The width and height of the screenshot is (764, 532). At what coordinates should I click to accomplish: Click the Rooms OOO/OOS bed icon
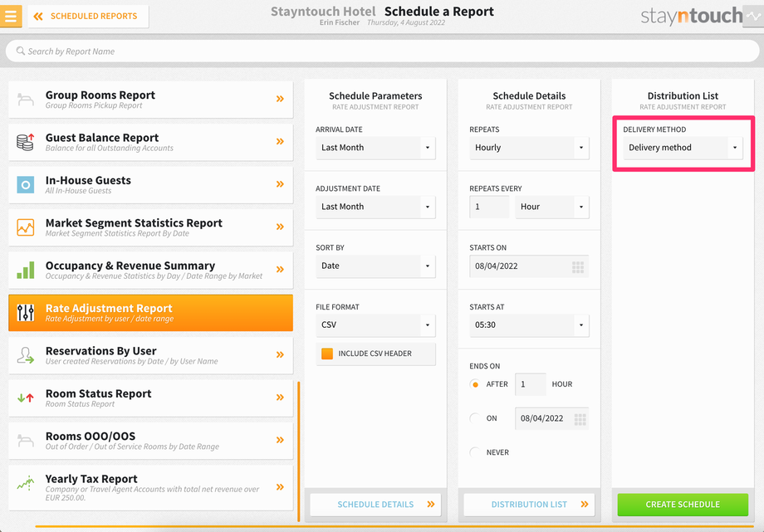click(x=26, y=441)
